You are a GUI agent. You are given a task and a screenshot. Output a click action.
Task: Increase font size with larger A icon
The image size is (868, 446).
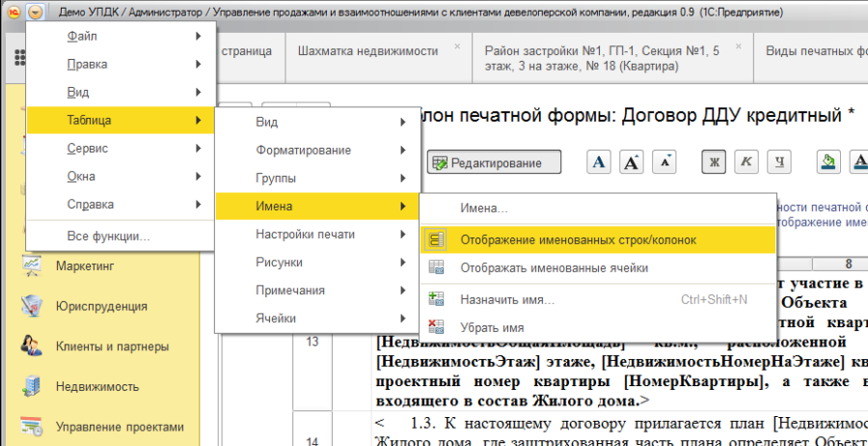coord(632,162)
